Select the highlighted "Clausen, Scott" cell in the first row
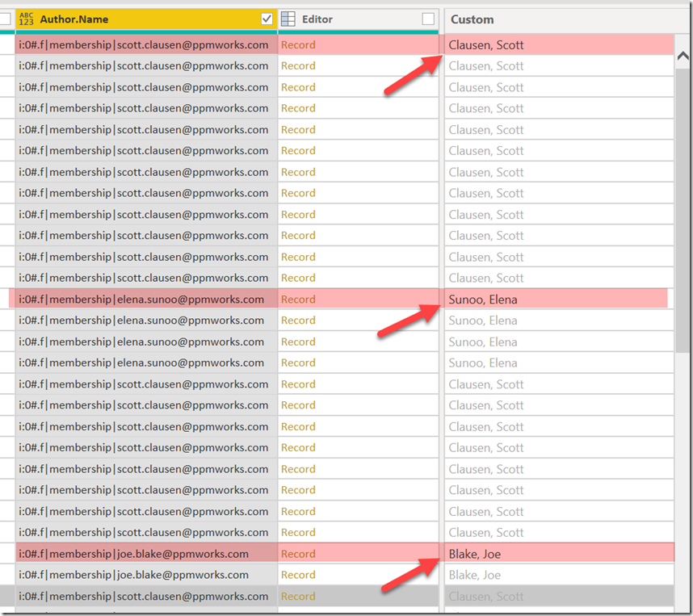Image resolution: width=693 pixels, height=616 pixels. [x=559, y=44]
